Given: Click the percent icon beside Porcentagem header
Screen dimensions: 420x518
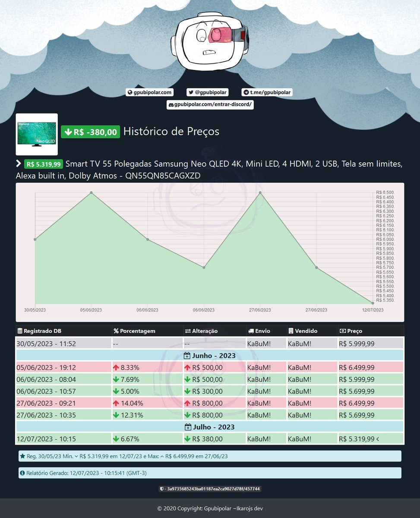Looking at the screenshot, I should coord(116,331).
